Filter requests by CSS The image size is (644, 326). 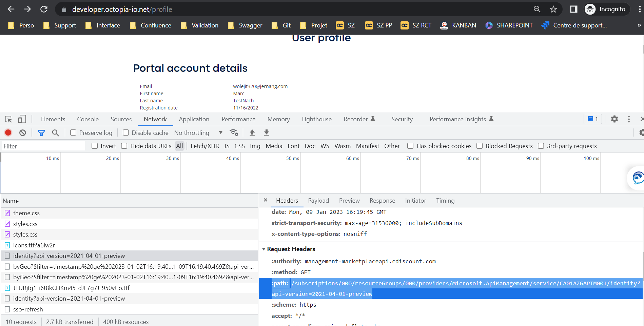pos(239,146)
